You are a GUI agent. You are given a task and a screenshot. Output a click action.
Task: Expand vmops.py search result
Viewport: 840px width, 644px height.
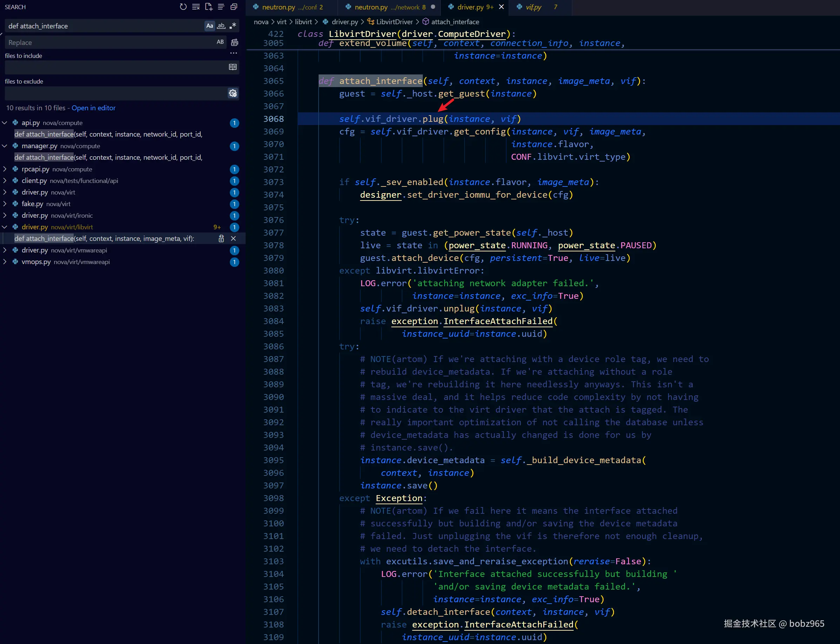[x=5, y=262]
